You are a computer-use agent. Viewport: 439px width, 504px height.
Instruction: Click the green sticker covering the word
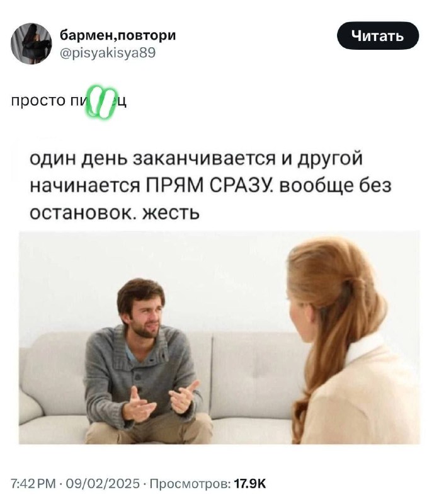[x=101, y=101]
